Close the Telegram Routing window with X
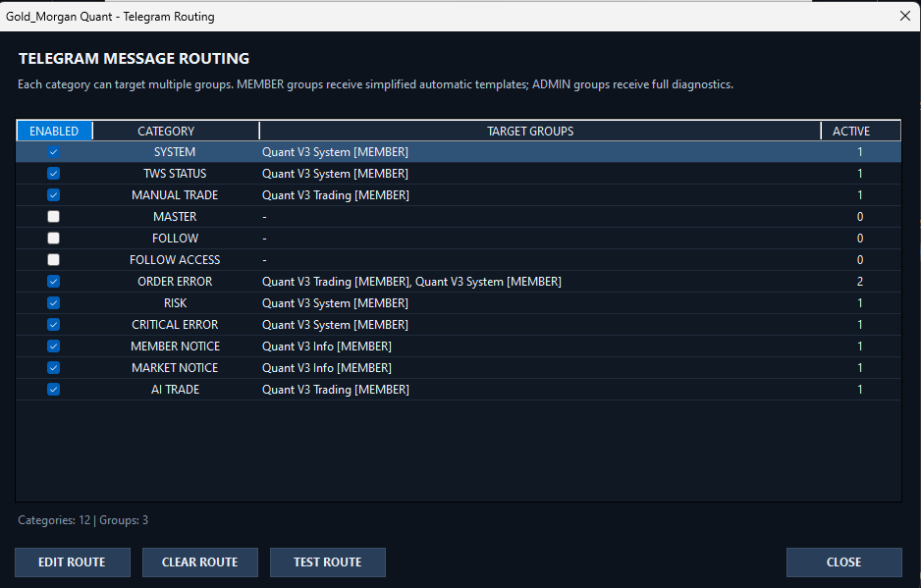Viewport: 921px width, 588px height. 905,16
